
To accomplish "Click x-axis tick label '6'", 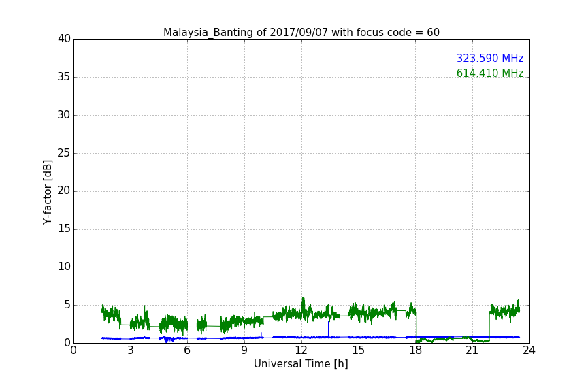I will (x=187, y=350).
